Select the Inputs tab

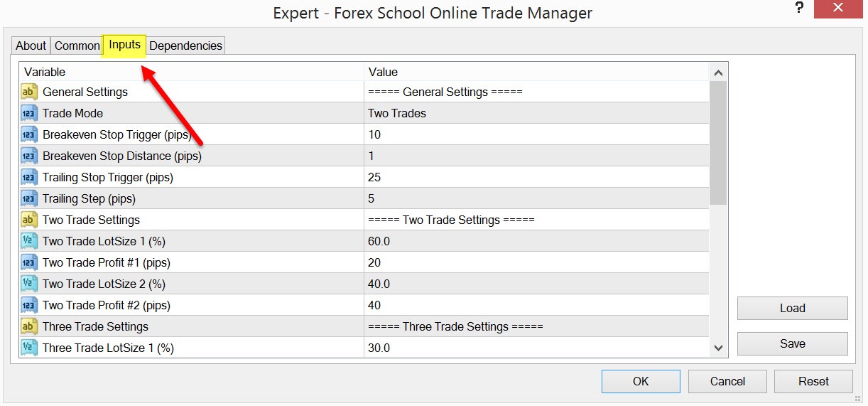tap(124, 45)
